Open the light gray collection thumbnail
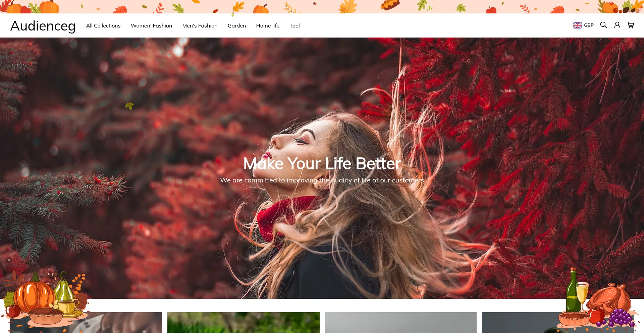The image size is (644, 333). 400,323
